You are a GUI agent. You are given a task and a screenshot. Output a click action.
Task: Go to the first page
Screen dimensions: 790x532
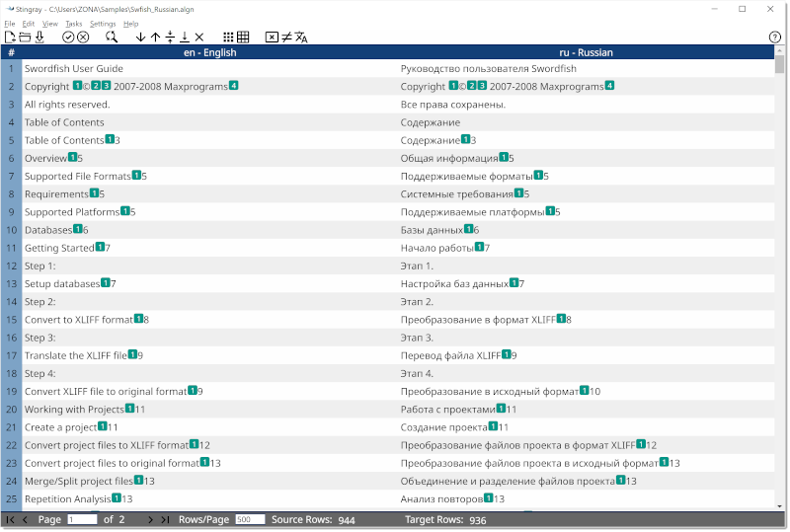click(10, 519)
